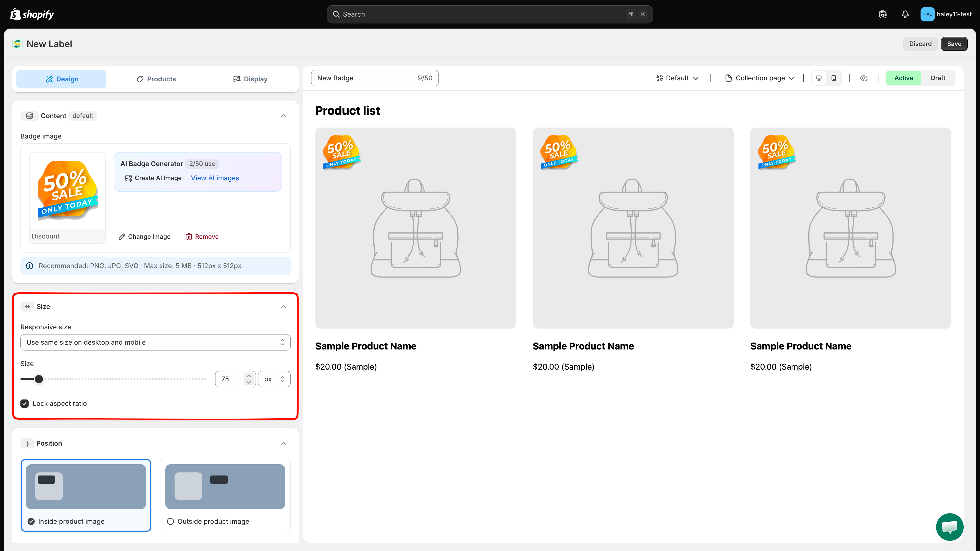The height and width of the screenshot is (551, 980).
Task: Set label status to Active
Action: click(x=903, y=78)
